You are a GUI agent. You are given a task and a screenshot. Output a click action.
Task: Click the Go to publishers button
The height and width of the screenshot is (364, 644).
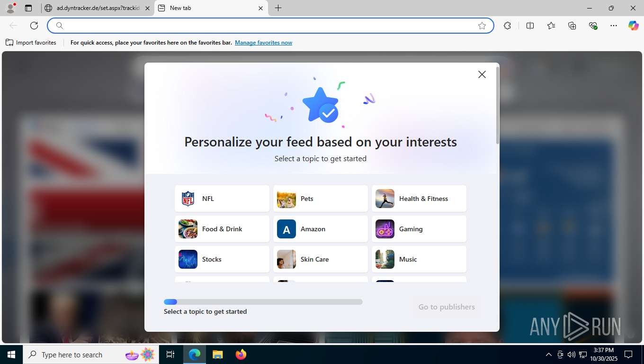[447, 307]
